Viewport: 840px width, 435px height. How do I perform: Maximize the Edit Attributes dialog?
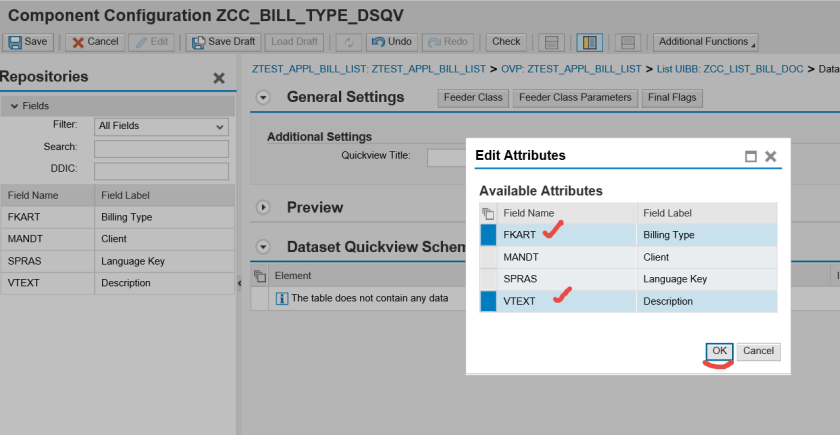pyautogui.click(x=751, y=156)
